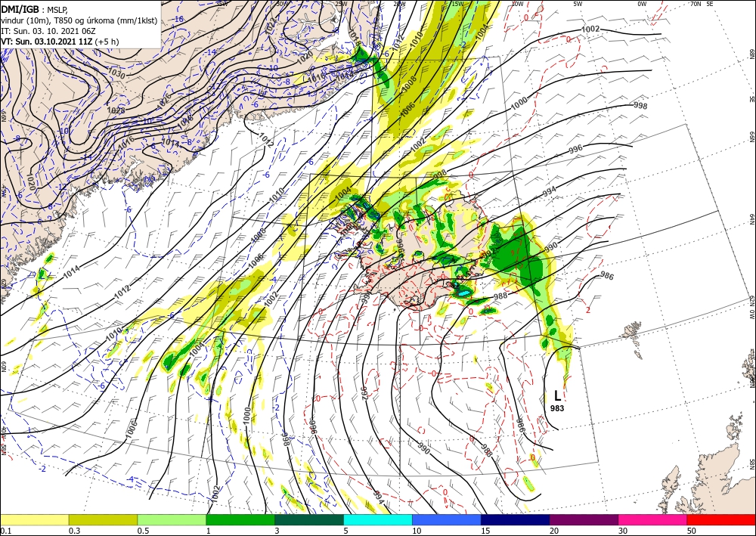Image resolution: width=756 pixels, height=536 pixels.
Task: Click the olive 0.3 precipitation legend swatch
Action: tap(103, 519)
